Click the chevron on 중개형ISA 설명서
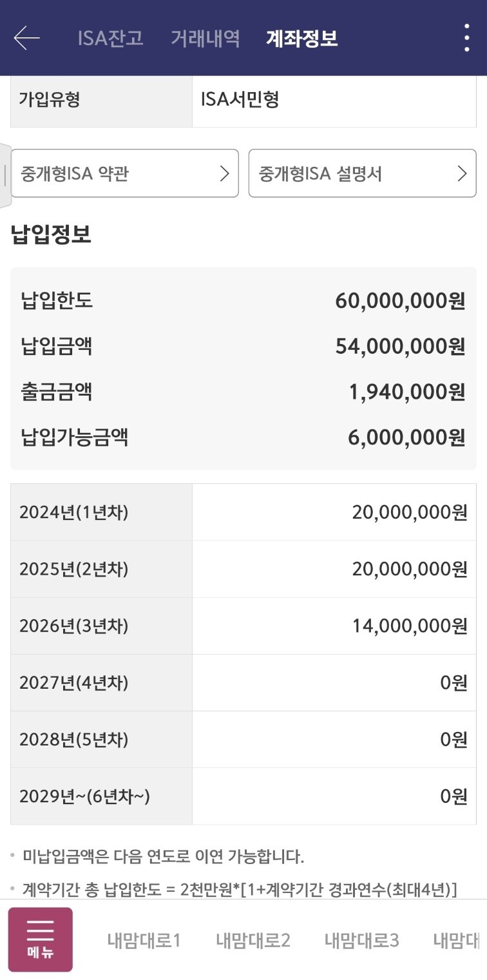 (x=462, y=173)
